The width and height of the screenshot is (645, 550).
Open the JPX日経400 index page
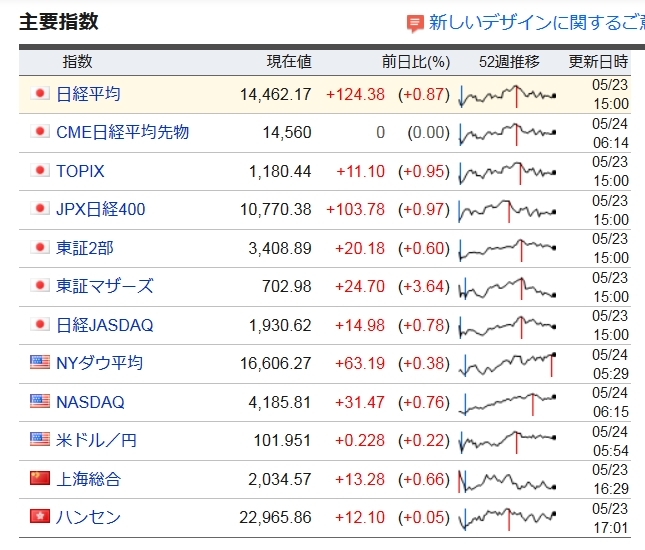point(100,209)
